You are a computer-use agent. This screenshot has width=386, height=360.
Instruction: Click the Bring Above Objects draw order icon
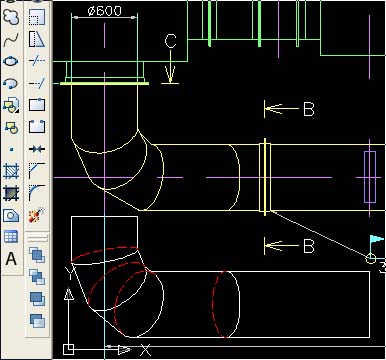[37, 299]
